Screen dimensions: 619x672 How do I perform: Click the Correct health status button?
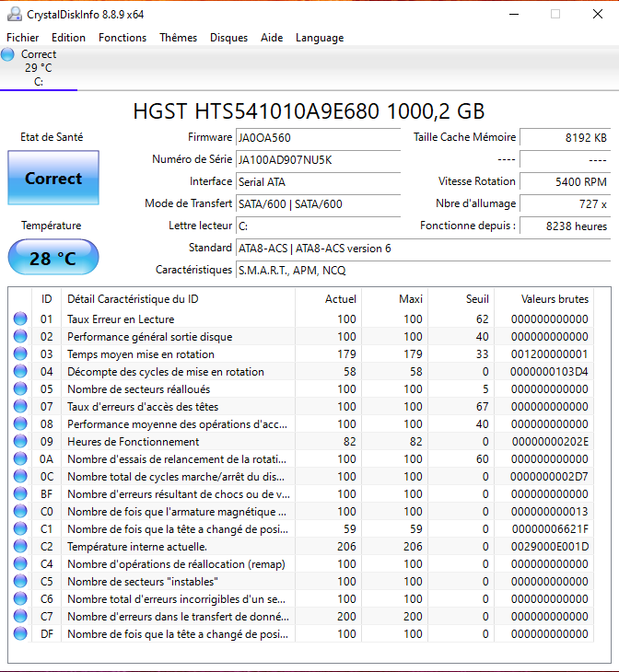(53, 178)
